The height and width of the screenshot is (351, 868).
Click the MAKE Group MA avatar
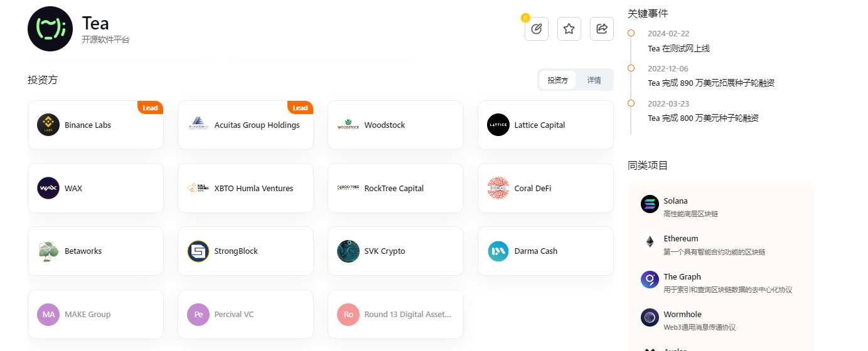[48, 314]
